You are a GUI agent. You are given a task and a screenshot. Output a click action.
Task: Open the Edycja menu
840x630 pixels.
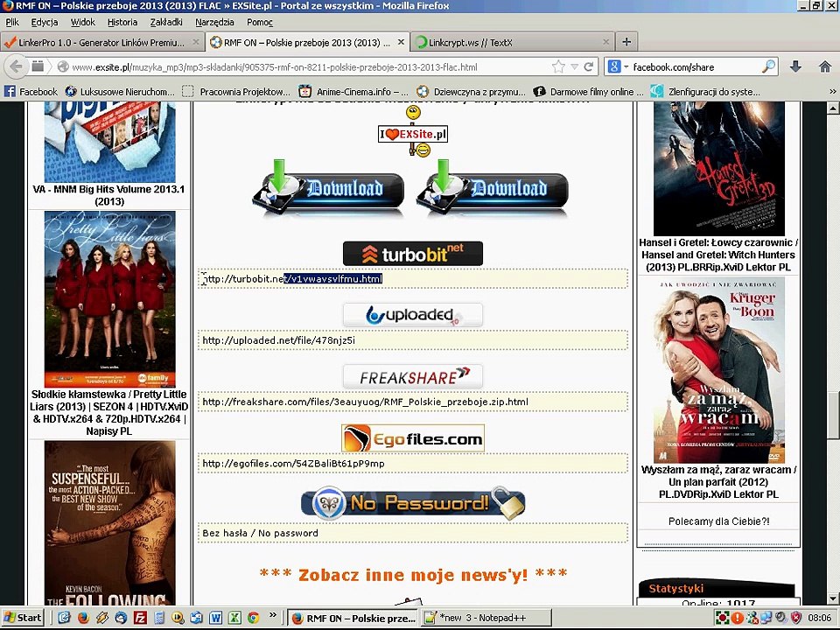click(45, 22)
